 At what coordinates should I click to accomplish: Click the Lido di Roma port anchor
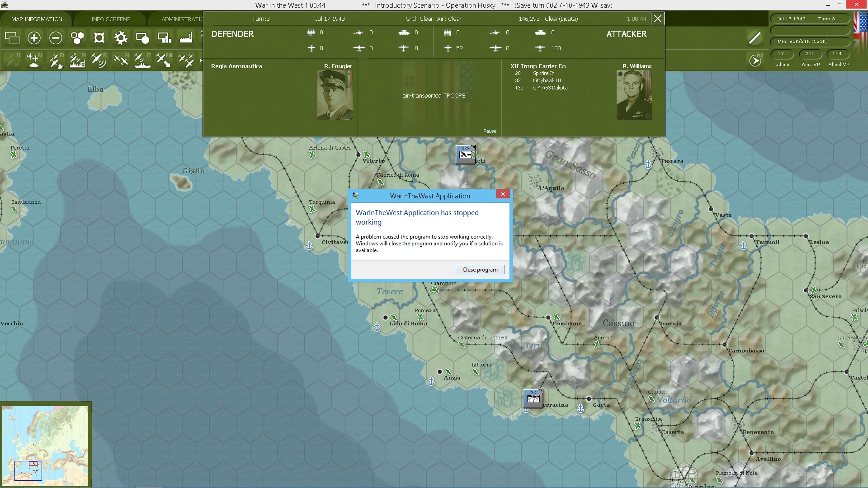(377, 327)
